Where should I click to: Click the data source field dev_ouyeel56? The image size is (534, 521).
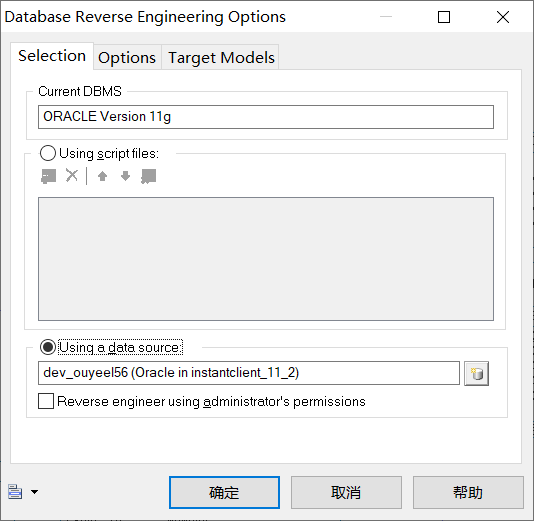coord(249,373)
